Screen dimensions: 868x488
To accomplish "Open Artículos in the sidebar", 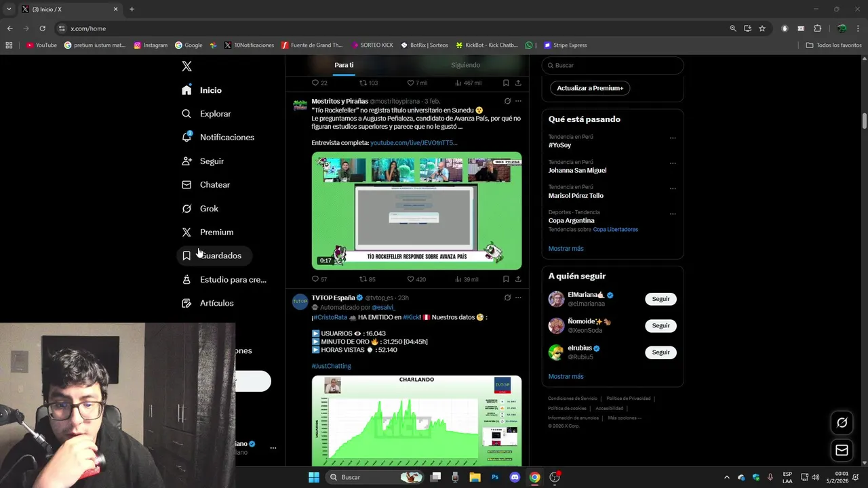I will tap(208, 303).
